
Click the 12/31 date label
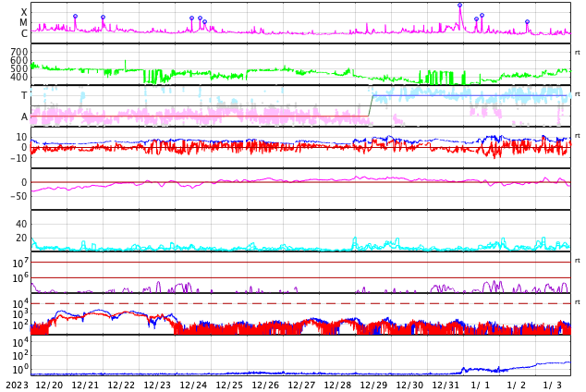click(x=446, y=386)
